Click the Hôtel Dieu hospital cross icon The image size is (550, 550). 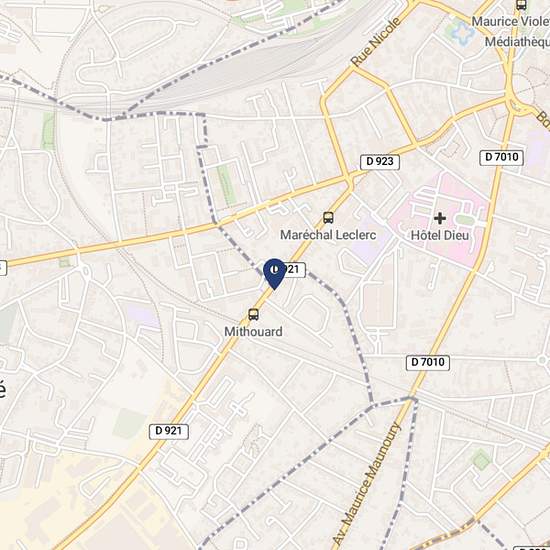click(440, 218)
